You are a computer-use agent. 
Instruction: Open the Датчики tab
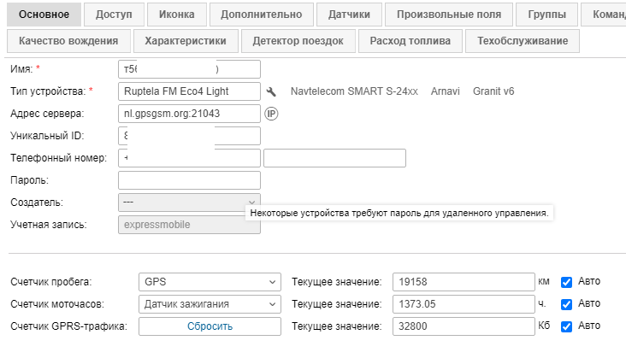(x=349, y=15)
